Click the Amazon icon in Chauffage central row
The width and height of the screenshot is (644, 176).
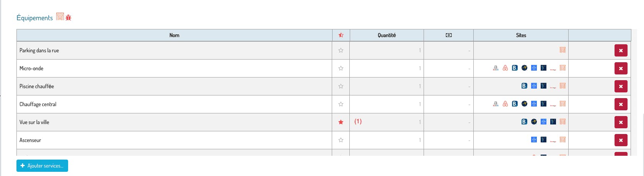click(x=496, y=104)
